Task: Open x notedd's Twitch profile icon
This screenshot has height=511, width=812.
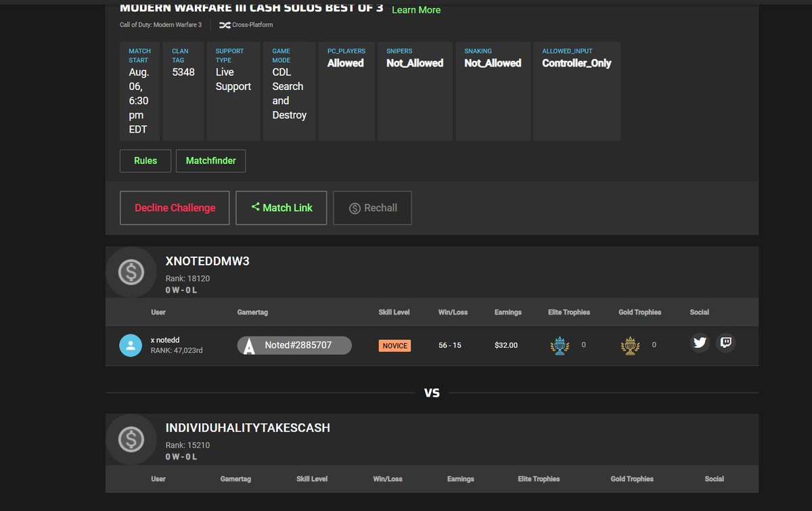Action: (726, 343)
